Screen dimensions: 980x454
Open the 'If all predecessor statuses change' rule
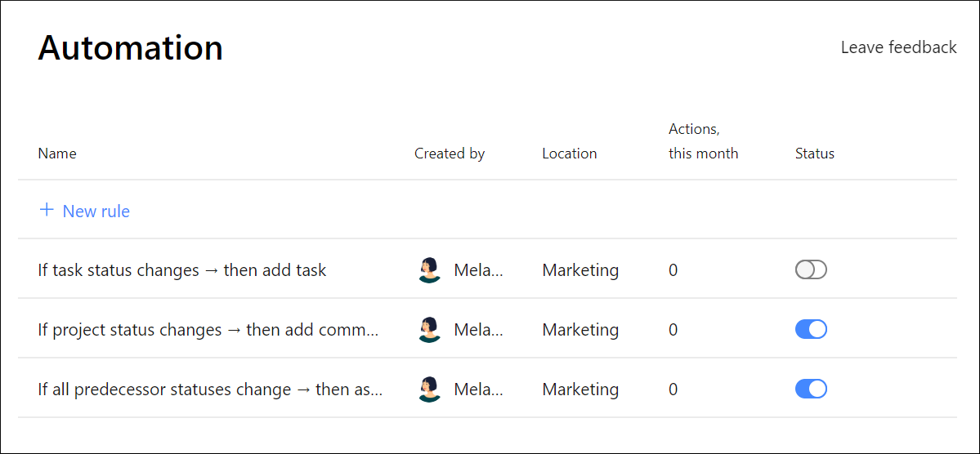tap(209, 389)
